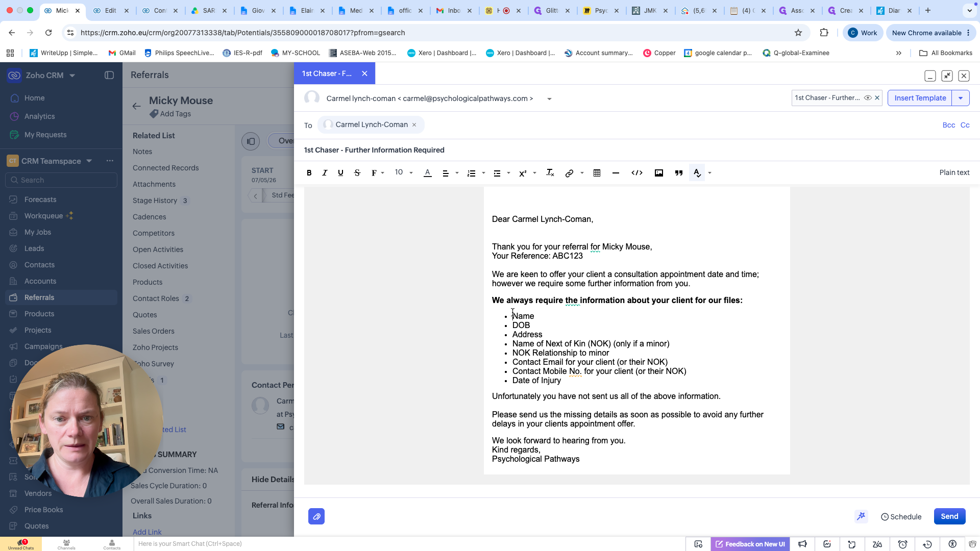Open the Accounts module
This screenshot has height=551, width=980.
coord(40,281)
